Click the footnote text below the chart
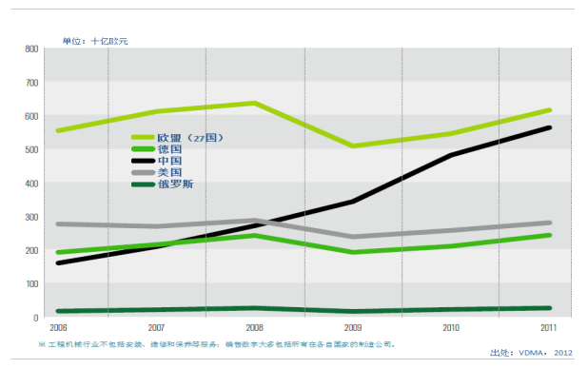Image resolution: width=588 pixels, height=369 pixels. (x=217, y=344)
